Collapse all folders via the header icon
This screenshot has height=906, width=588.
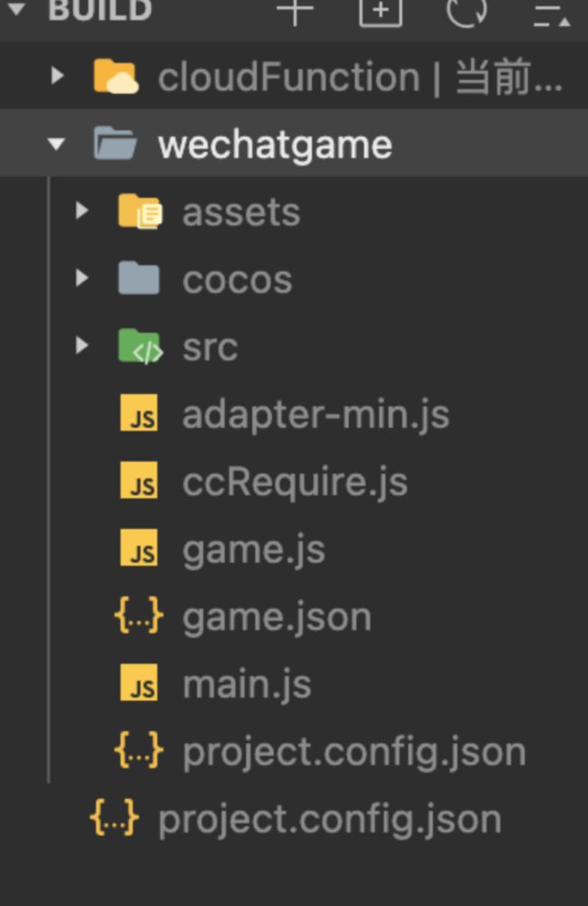552,15
